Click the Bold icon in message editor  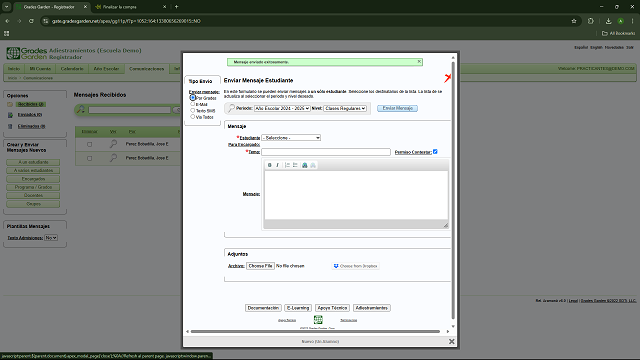coord(269,165)
